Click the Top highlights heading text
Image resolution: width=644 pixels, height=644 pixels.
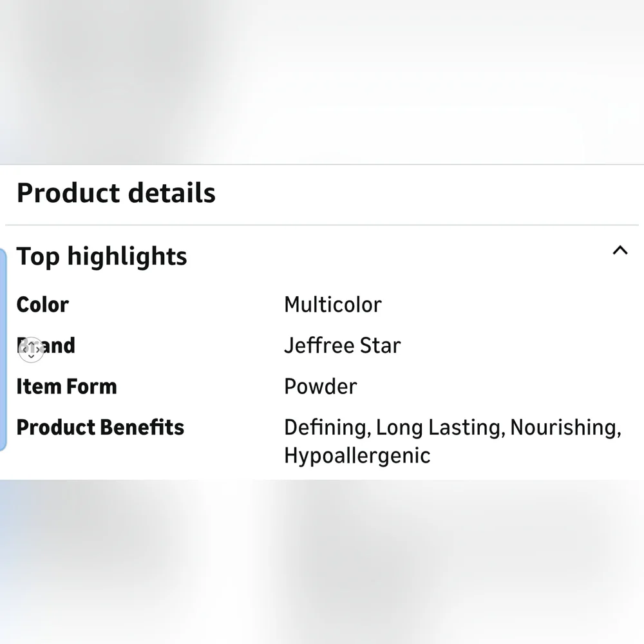102,256
